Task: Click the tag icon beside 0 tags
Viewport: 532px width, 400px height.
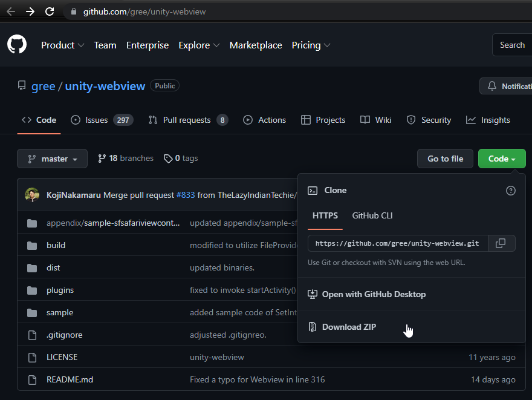Action: tap(168, 159)
